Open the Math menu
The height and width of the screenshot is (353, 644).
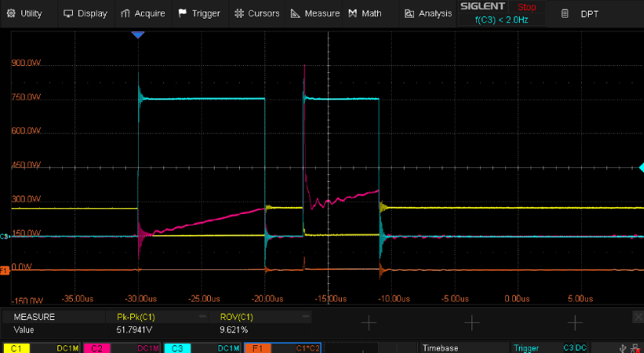[x=364, y=14]
